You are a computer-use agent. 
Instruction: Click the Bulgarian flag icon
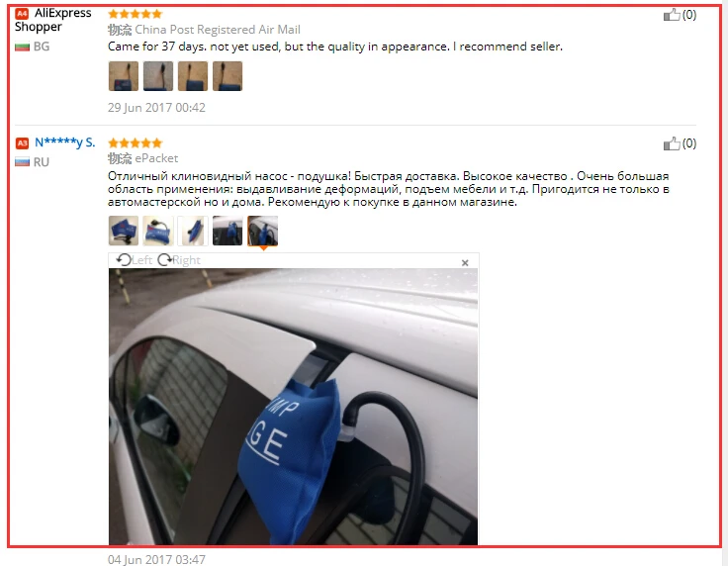point(23,47)
